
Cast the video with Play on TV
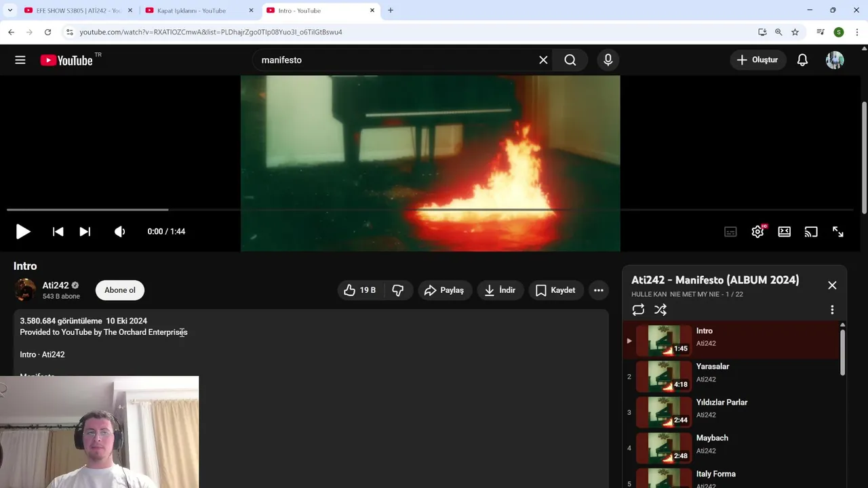click(x=811, y=232)
